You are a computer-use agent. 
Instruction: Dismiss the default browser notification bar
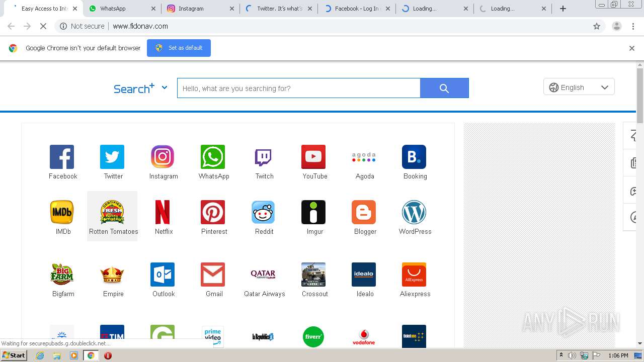pyautogui.click(x=632, y=48)
